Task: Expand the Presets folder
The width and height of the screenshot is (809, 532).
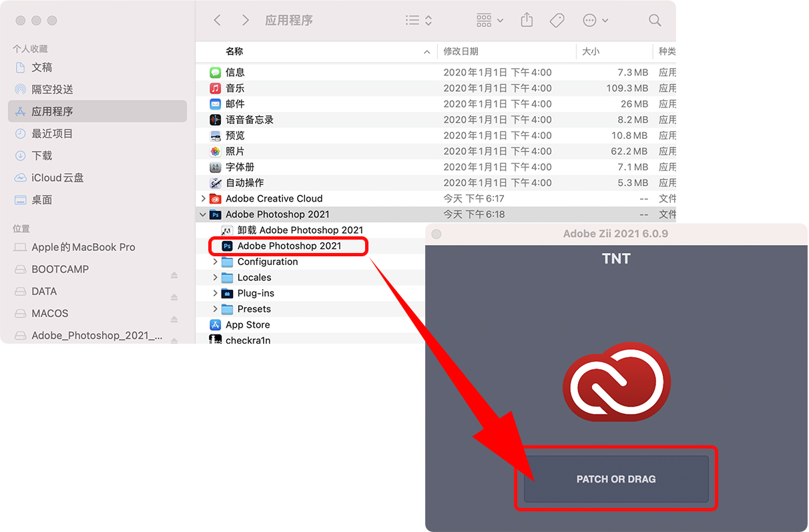Action: click(x=215, y=309)
